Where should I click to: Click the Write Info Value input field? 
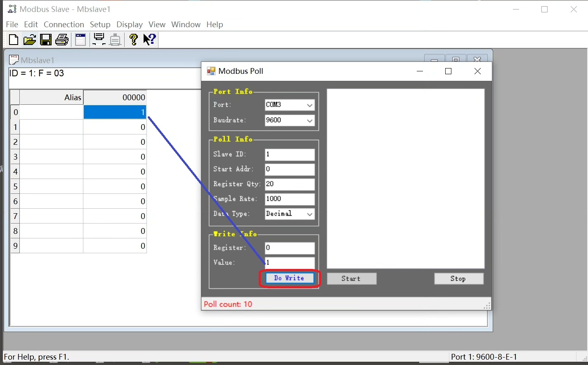290,263
